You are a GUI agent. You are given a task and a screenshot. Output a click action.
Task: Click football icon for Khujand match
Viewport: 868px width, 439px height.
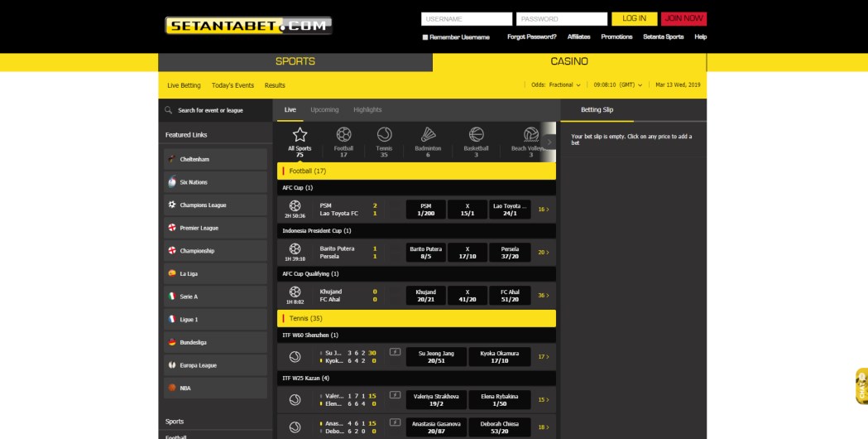[295, 292]
